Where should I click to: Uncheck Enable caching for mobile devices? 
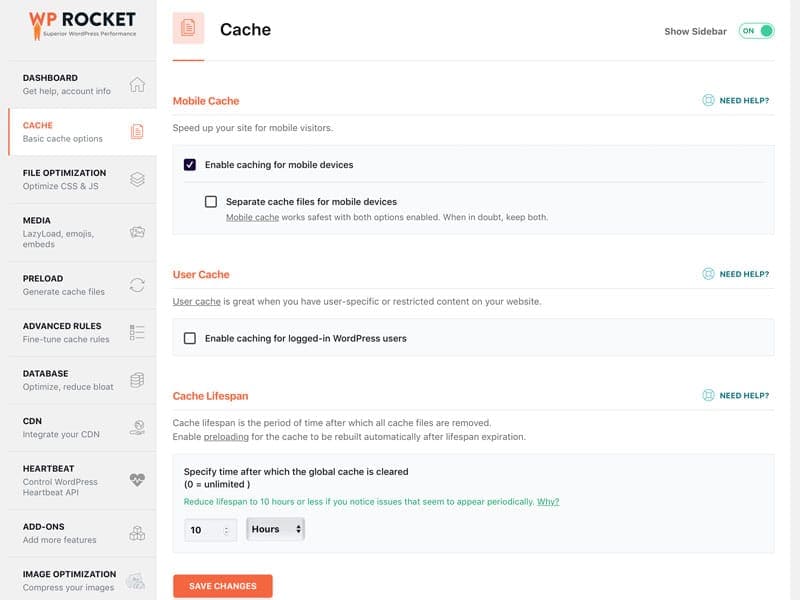(190, 165)
